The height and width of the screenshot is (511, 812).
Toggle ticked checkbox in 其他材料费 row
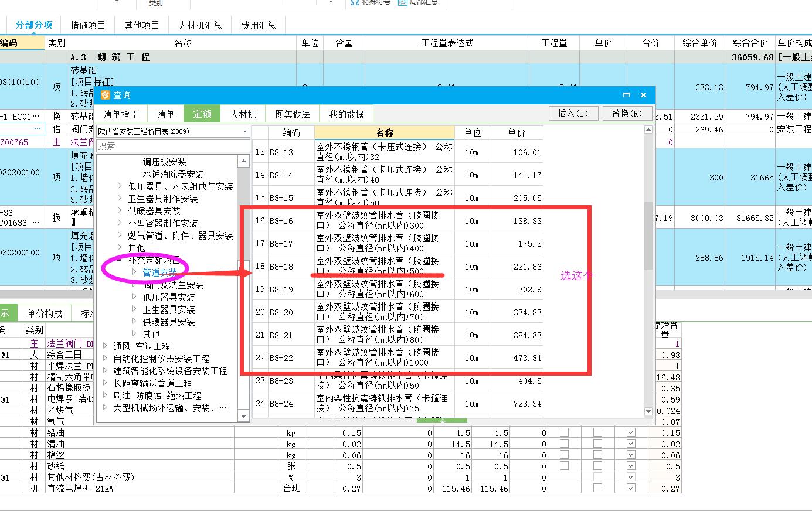[631, 477]
